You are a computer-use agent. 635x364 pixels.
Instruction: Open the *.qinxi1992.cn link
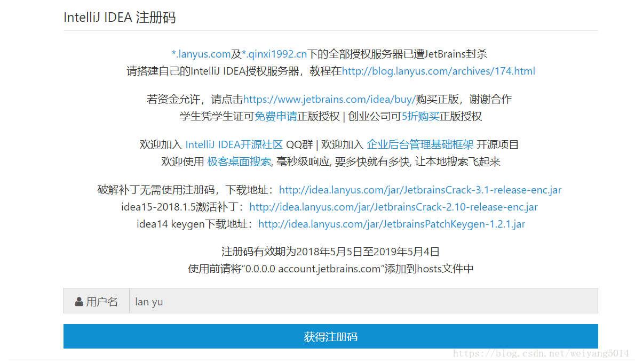point(274,54)
